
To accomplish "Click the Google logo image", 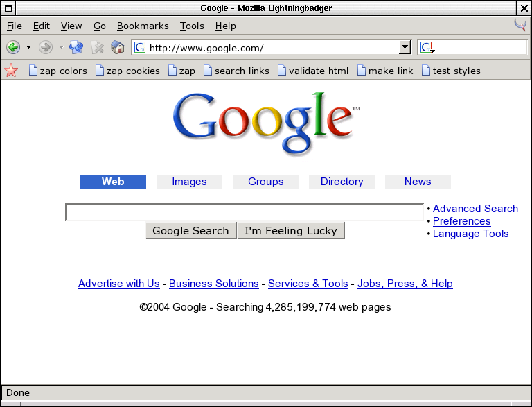I will click(x=267, y=123).
